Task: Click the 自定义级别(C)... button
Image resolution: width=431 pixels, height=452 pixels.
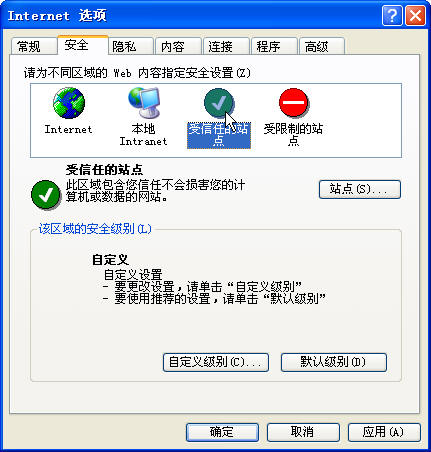Action: point(216,362)
